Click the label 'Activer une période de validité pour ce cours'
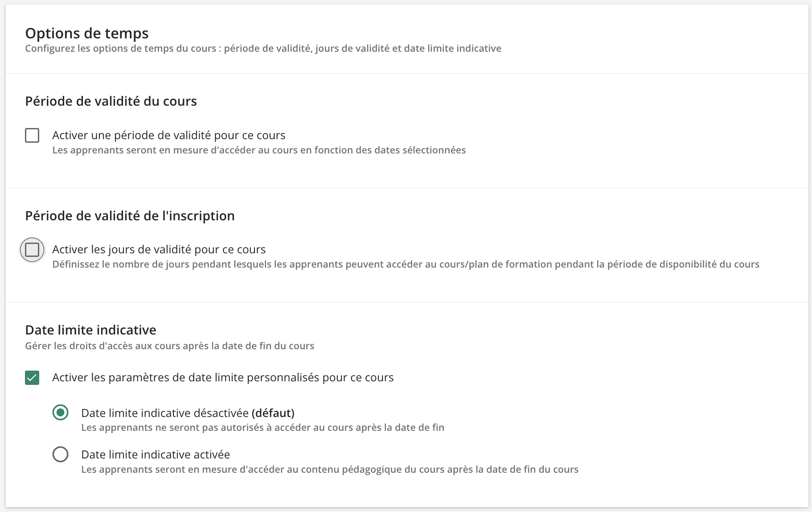 pyautogui.click(x=168, y=135)
